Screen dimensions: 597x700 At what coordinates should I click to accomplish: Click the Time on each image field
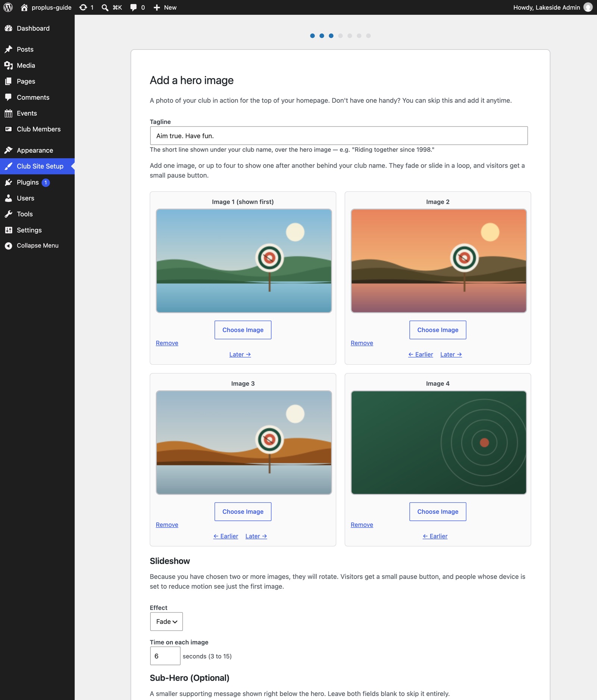click(x=165, y=656)
